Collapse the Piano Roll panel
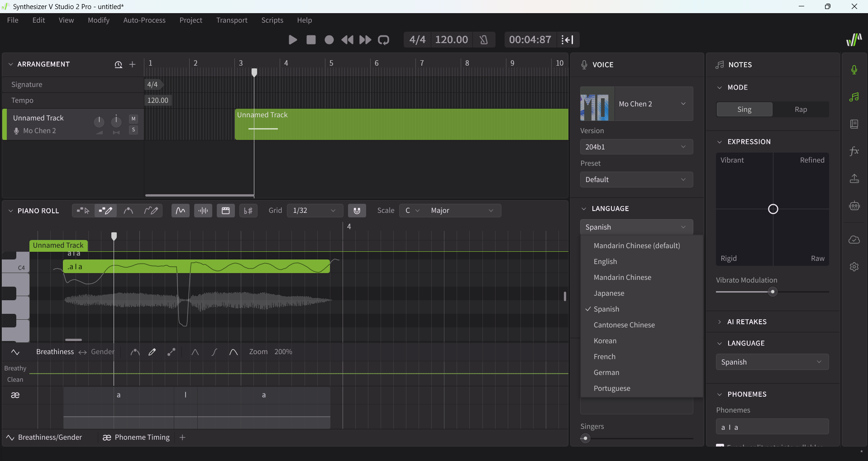 [11, 211]
